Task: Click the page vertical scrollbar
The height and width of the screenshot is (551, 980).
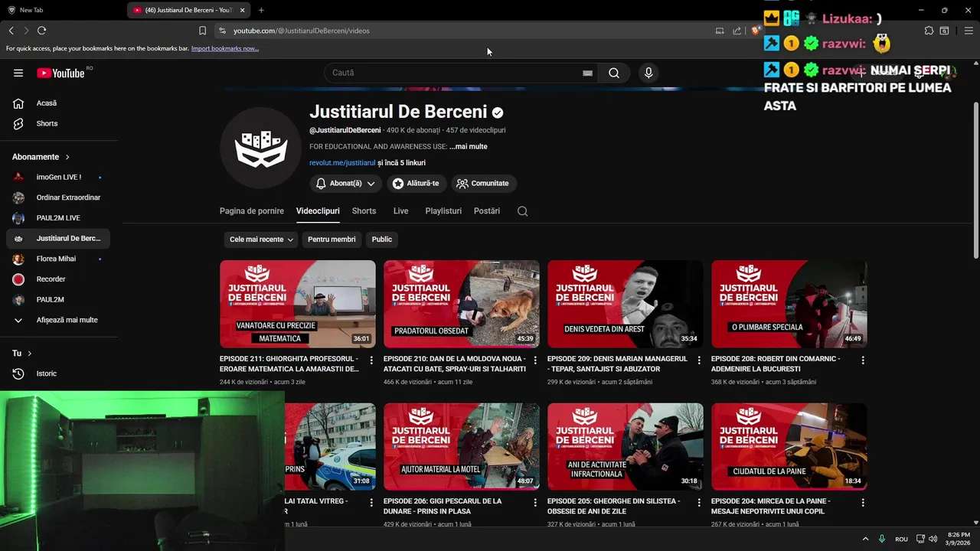Action: pyautogui.click(x=975, y=180)
